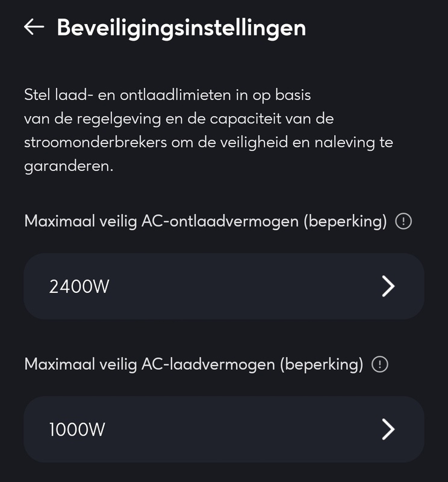Tap the 'Maximaal veilig AC-laadvermogen' label
Image resolution: width=448 pixels, height=482 pixels.
pyautogui.click(x=149, y=365)
